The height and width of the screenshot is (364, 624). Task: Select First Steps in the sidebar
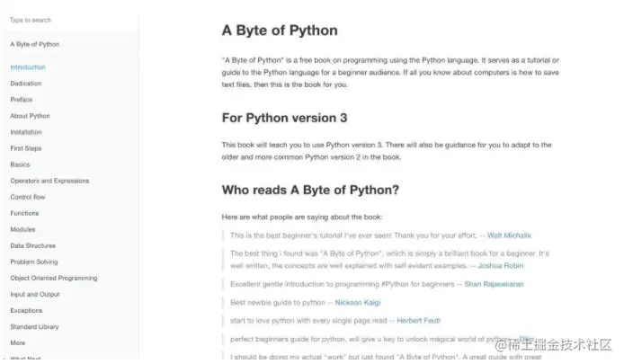(25, 148)
